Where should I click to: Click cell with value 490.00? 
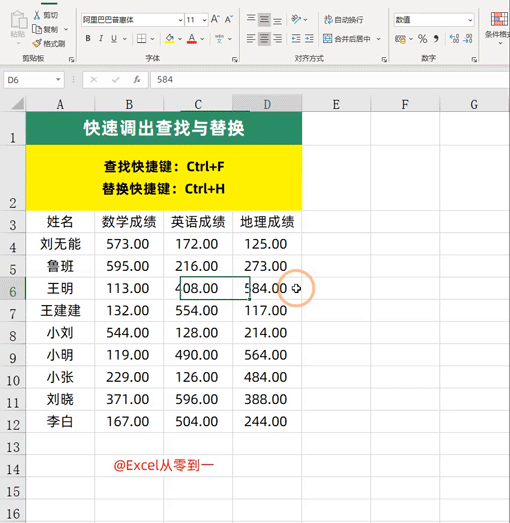point(198,355)
